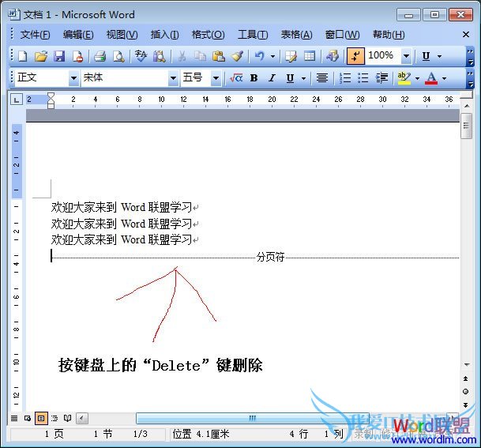Open Tables and Borders toolbar icon

point(291,56)
